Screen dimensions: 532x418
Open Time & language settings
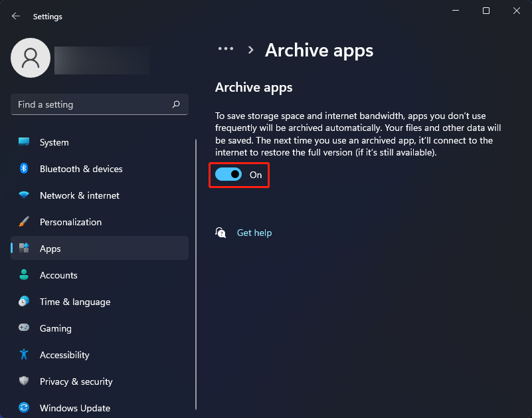100,302
